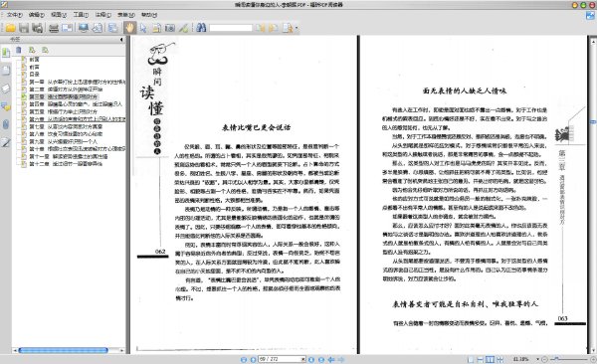
Task: Select the 目录 bookmark
Action: (34, 75)
